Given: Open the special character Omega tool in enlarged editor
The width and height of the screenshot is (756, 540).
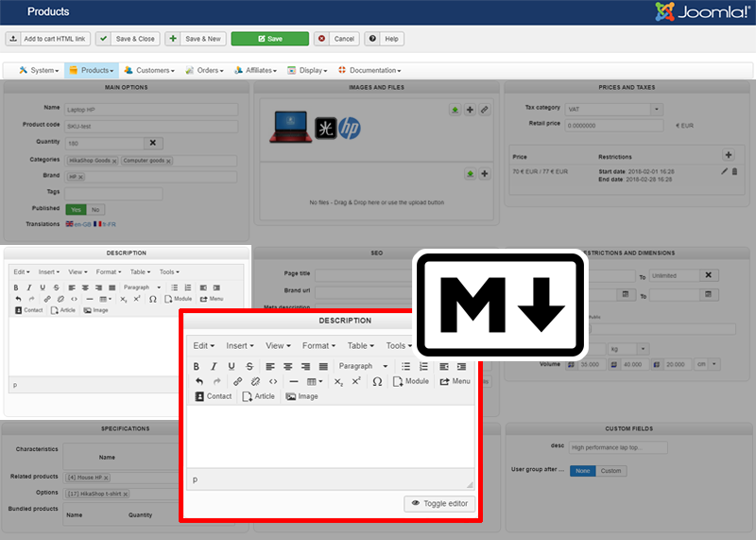Looking at the screenshot, I should [x=377, y=381].
